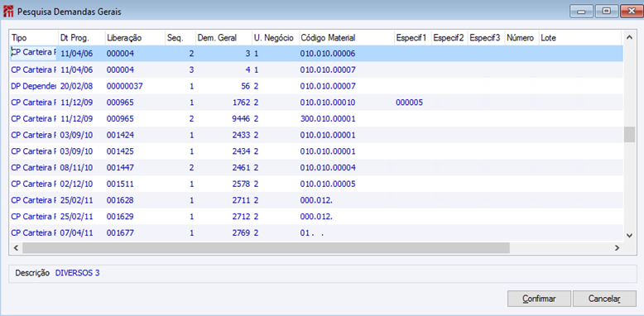Click material code 010.010.00004
This screenshot has height=316, width=644.
point(328,167)
